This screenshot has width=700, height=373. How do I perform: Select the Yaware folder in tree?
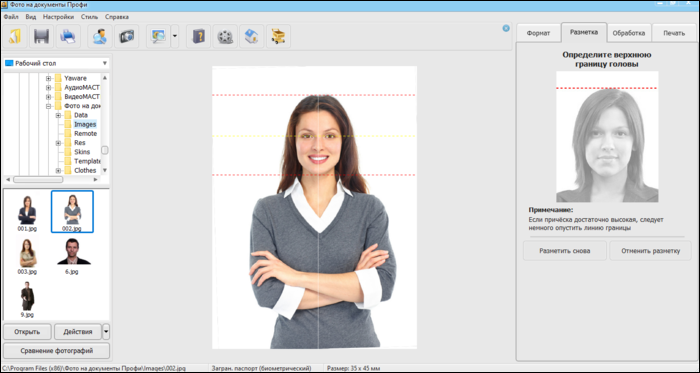[75, 78]
